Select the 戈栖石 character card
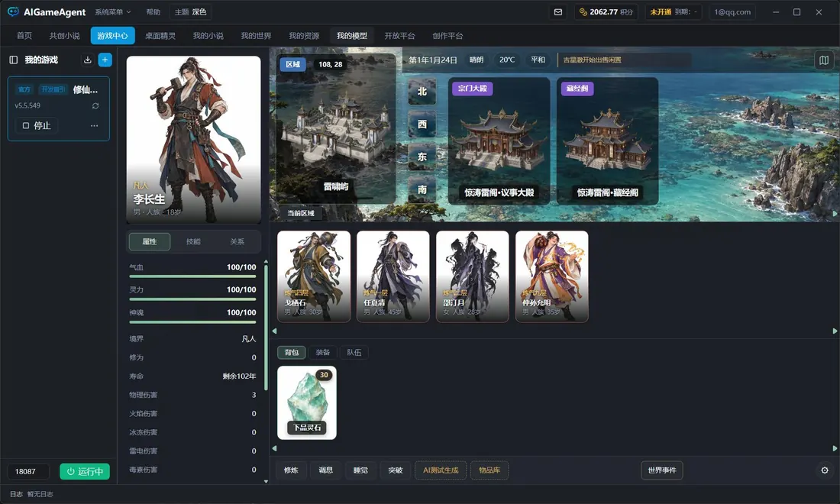The image size is (840, 504). pos(314,277)
